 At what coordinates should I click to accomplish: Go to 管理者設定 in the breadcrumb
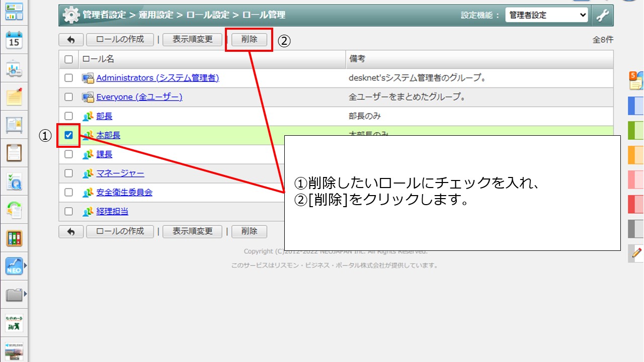tap(104, 15)
